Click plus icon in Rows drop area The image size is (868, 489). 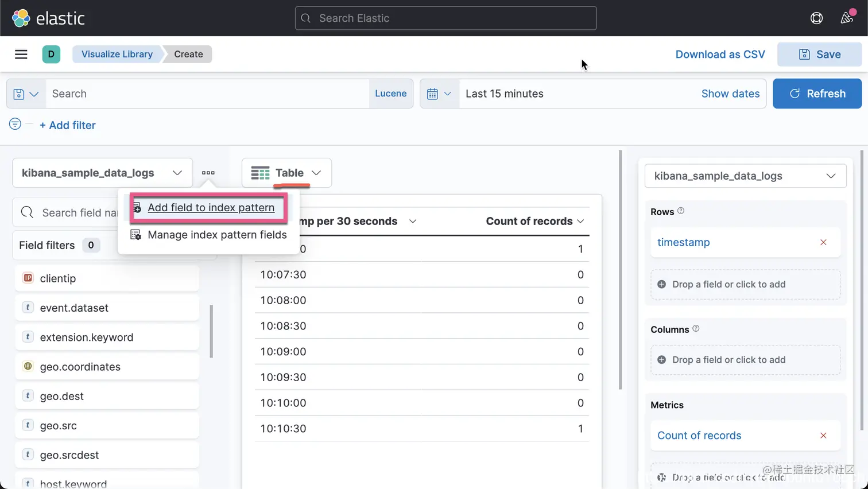click(x=661, y=284)
